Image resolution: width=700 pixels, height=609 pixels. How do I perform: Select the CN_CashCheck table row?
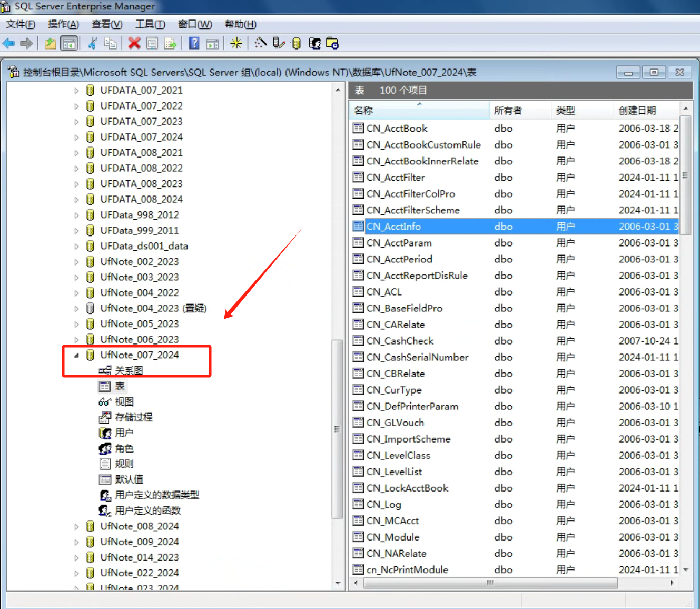pos(400,341)
